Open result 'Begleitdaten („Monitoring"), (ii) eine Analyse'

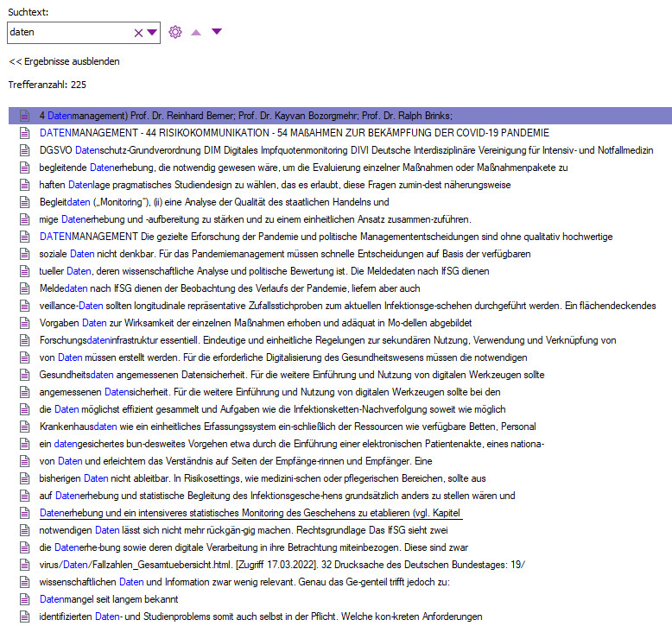(x=214, y=202)
